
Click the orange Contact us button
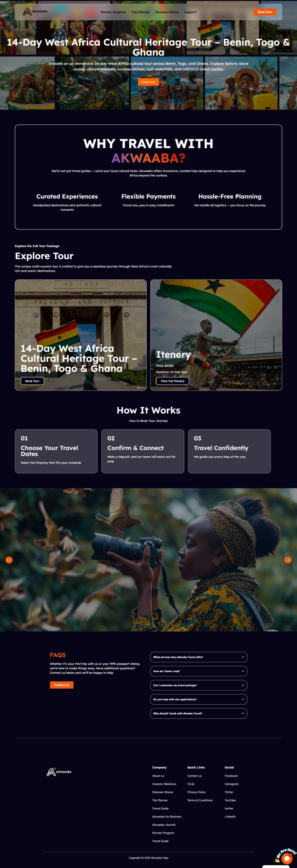(x=61, y=685)
